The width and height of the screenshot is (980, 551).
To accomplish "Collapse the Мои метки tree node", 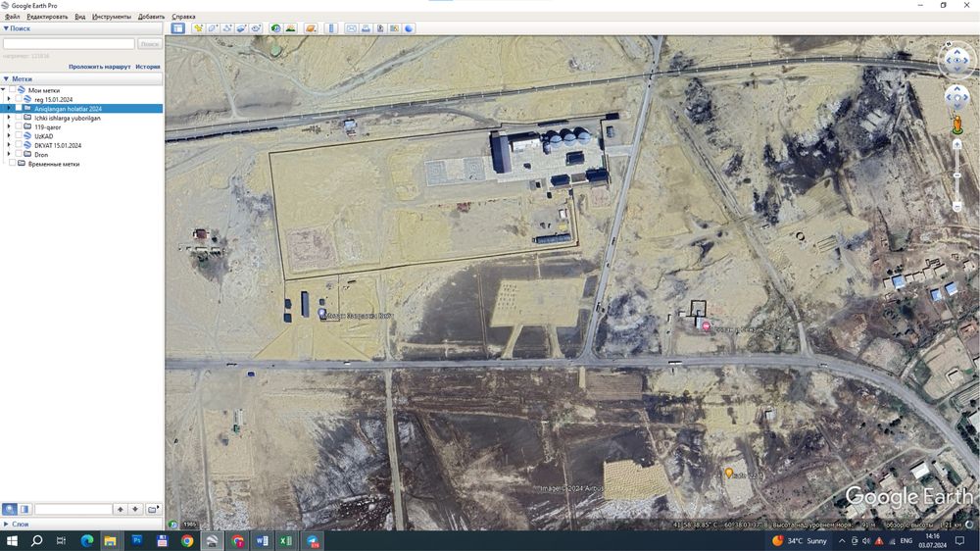I will (4, 90).
